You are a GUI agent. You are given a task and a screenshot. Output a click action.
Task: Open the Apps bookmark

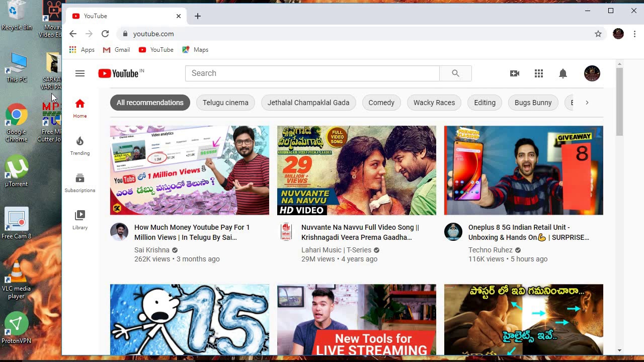point(82,50)
